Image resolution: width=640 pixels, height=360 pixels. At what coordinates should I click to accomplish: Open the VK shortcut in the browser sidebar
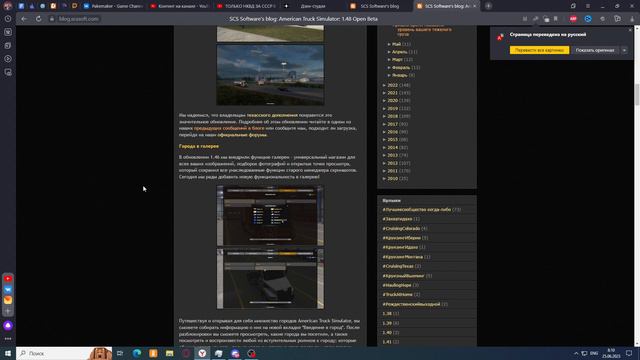tap(8, 289)
